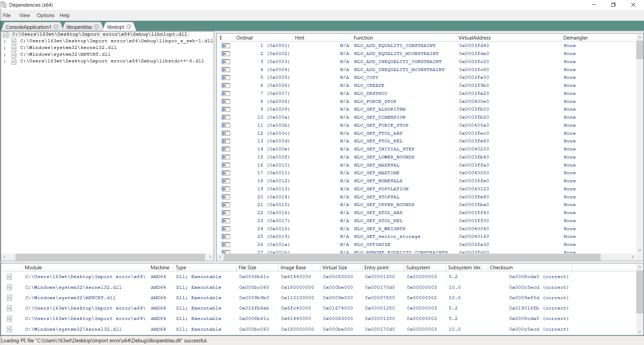Close the libnlopt tab
Viewport: 644px width, 345px height.
pos(129,27)
